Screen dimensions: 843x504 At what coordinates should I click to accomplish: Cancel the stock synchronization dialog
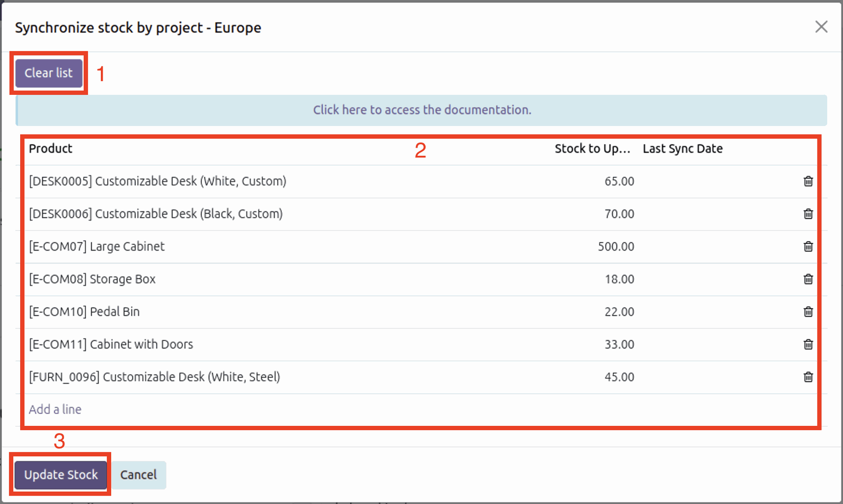[x=138, y=475]
